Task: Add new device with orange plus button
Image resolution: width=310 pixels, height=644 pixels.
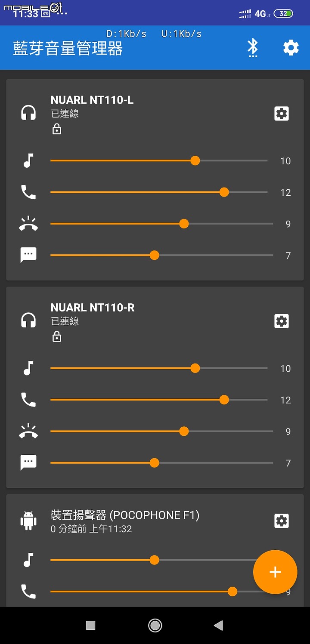Action: [275, 572]
